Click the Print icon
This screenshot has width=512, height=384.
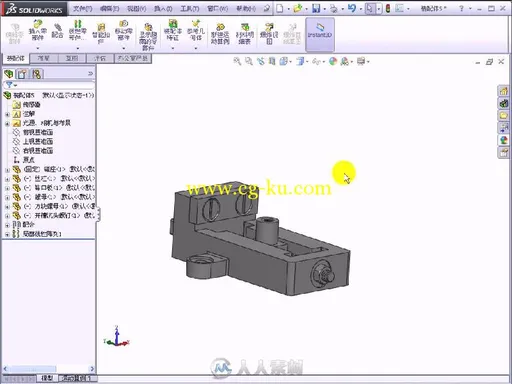click(x=334, y=8)
